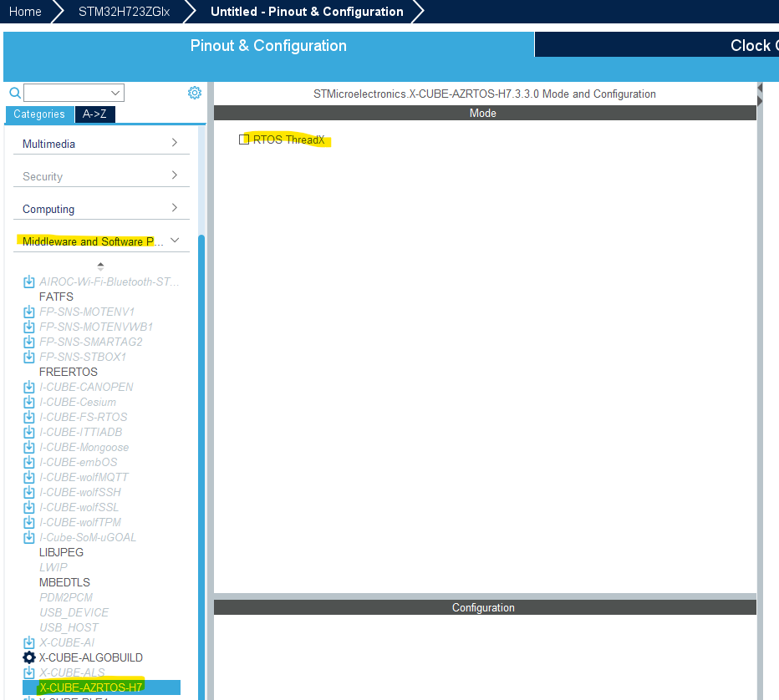779x700 pixels.
Task: Click the categories vertical scrollbar
Action: point(201,467)
